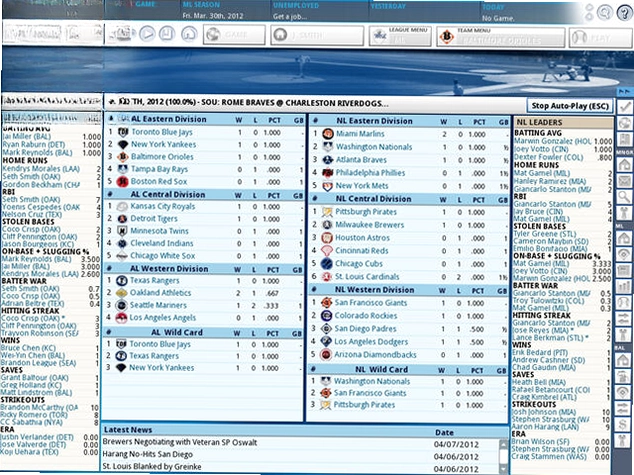Viewport: 634px width, 475px height.
Task: Open the GAME menu button with globe
Action: (x=234, y=35)
